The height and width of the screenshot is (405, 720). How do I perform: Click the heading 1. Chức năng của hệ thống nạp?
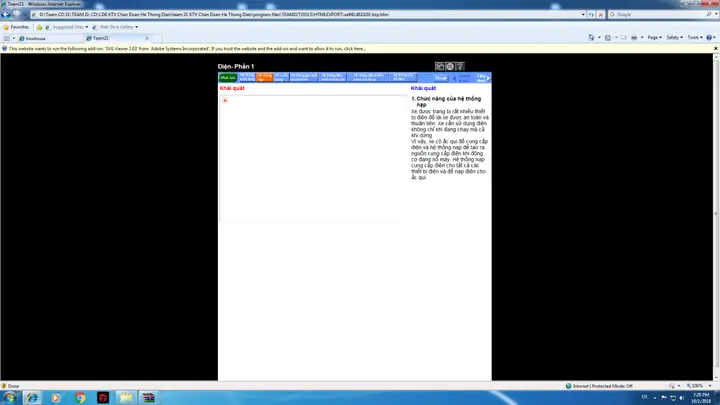pyautogui.click(x=446, y=101)
